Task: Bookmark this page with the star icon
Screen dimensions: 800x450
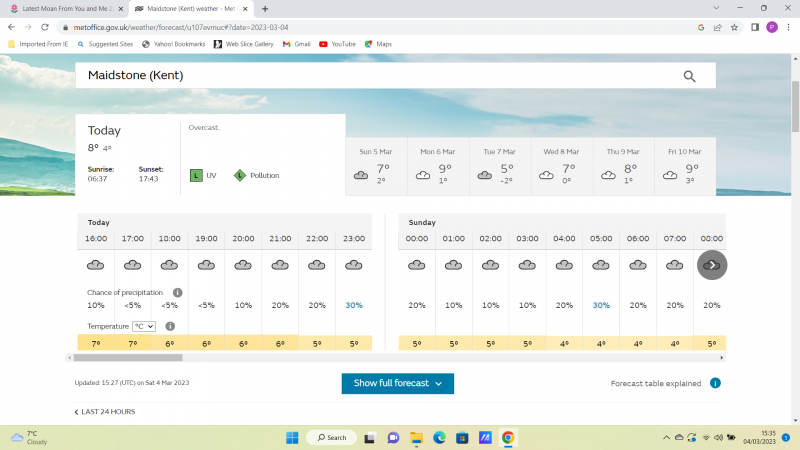Action: 734,28
